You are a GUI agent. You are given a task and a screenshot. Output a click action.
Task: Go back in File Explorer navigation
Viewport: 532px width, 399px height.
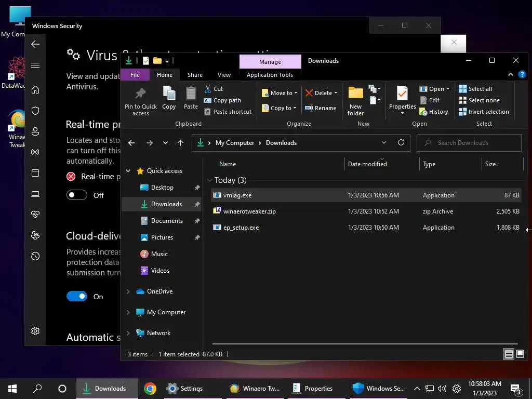[131, 143]
